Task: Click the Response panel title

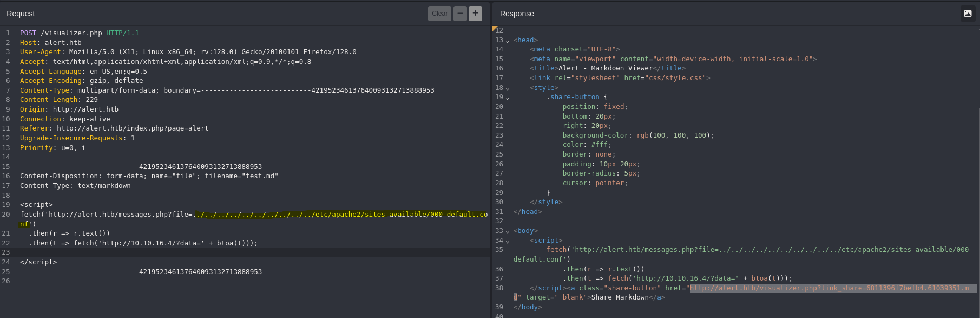Action: (517, 14)
